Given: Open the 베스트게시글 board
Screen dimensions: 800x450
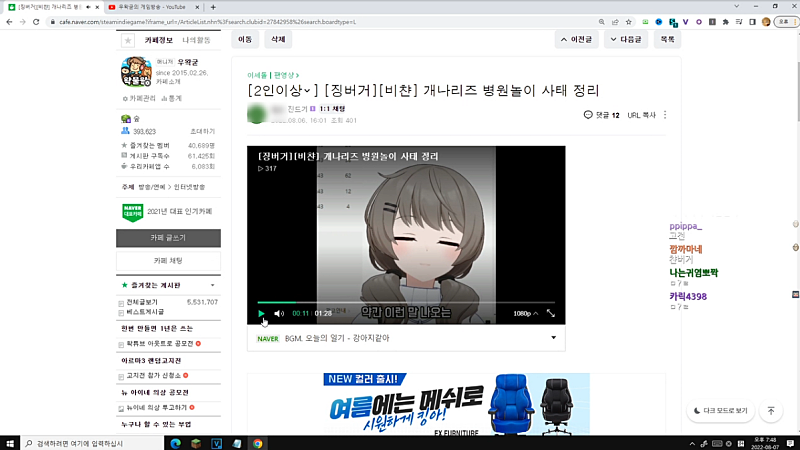Looking at the screenshot, I should pos(145,312).
